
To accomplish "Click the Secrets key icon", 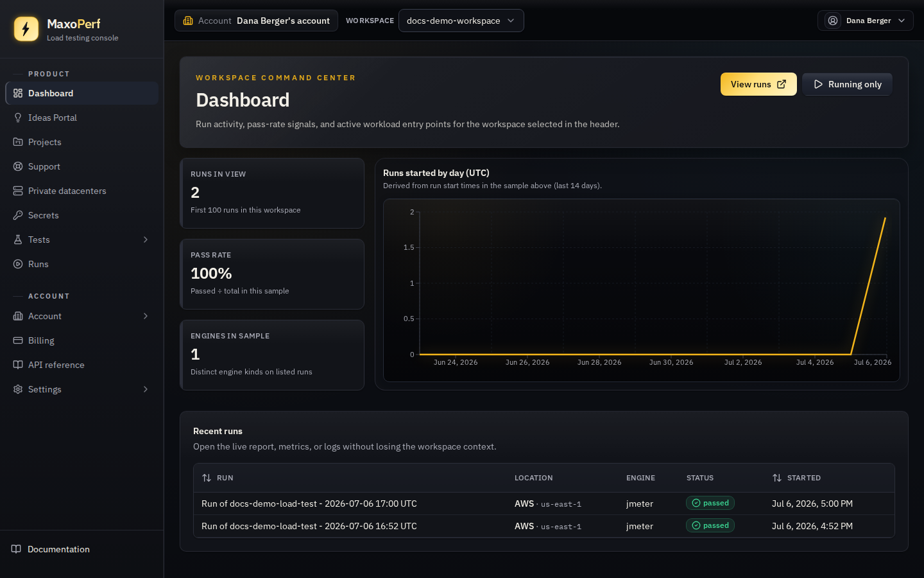I will (18, 215).
